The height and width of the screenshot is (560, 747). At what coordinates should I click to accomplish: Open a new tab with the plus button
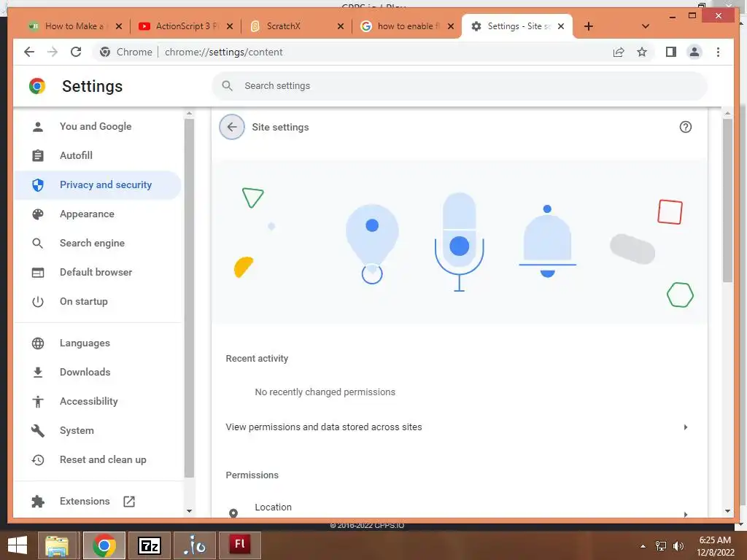[589, 26]
